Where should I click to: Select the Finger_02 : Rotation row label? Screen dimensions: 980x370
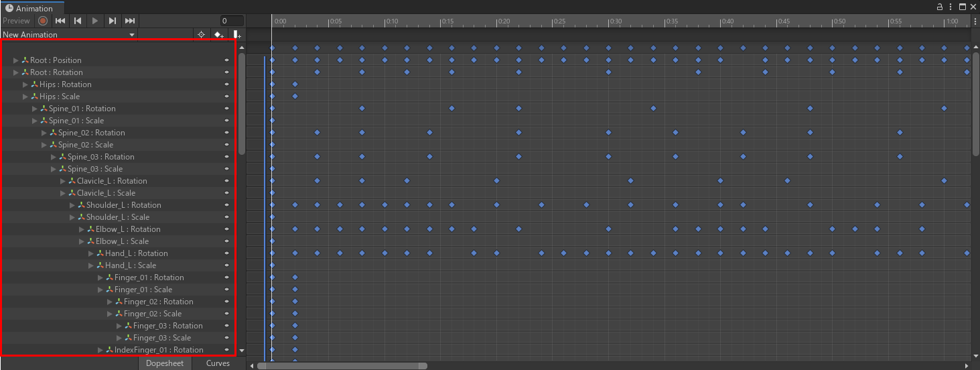tap(159, 302)
